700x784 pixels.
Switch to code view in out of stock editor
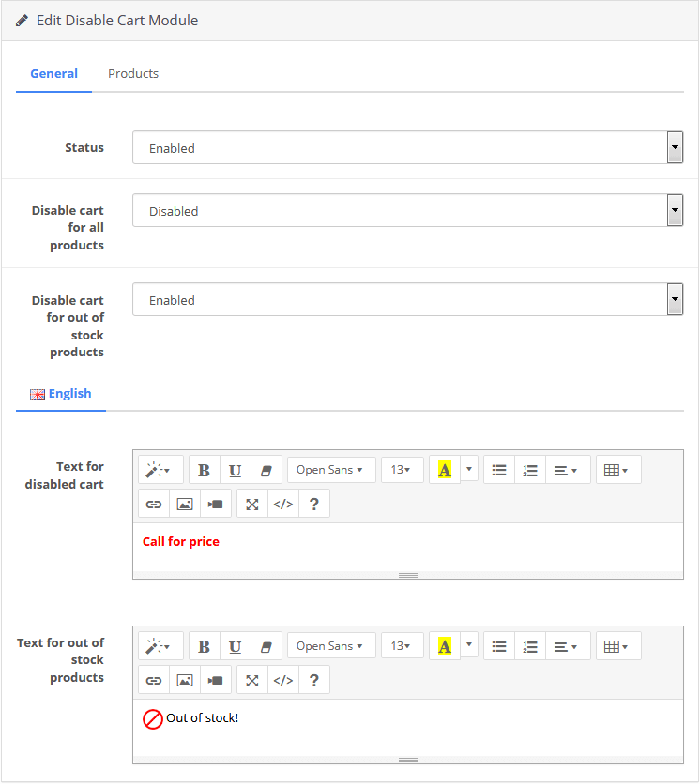pos(283,680)
